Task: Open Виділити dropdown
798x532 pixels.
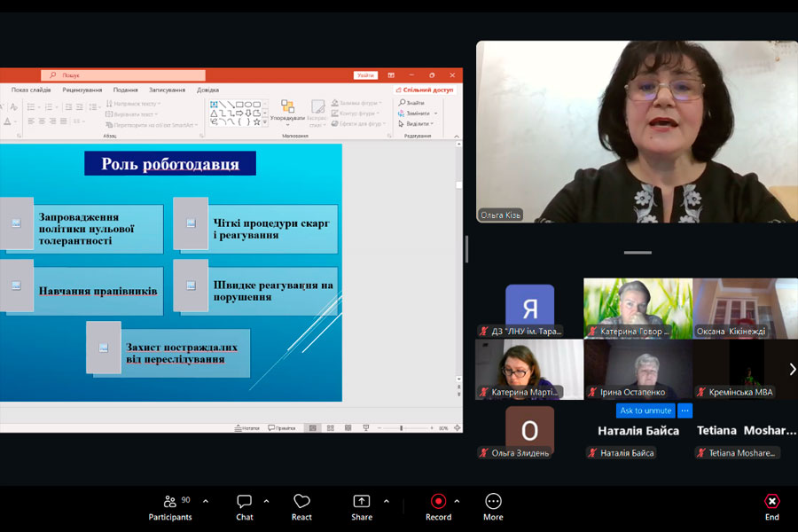Action: click(416, 124)
